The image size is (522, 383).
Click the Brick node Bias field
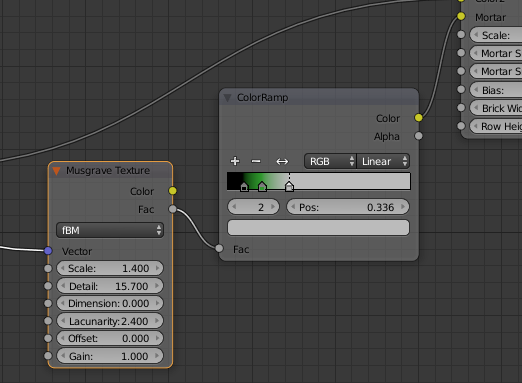coord(496,90)
